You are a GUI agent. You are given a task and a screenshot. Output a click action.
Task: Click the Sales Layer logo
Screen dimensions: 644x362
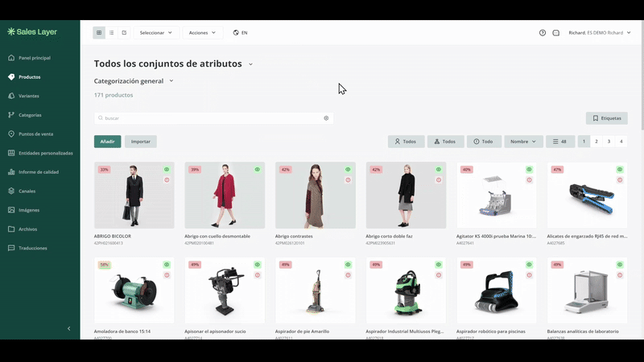32,31
